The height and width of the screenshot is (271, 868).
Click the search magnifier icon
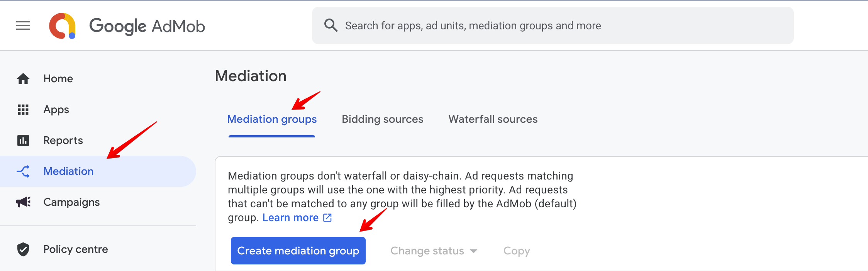point(331,25)
